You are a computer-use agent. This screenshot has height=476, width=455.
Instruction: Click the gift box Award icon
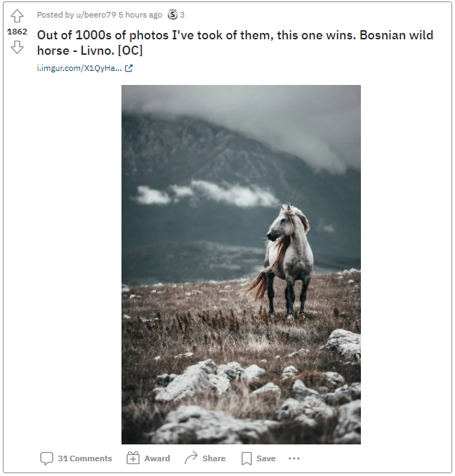[x=133, y=458]
